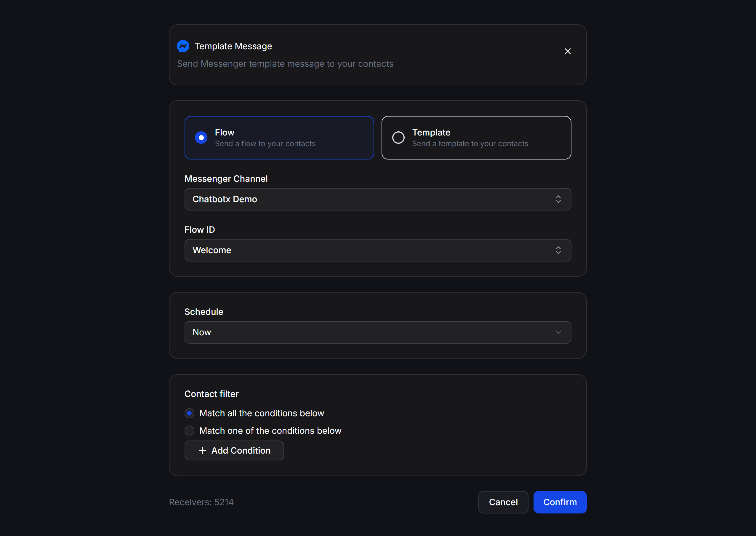Click the Receivers: 5214 text

201,502
